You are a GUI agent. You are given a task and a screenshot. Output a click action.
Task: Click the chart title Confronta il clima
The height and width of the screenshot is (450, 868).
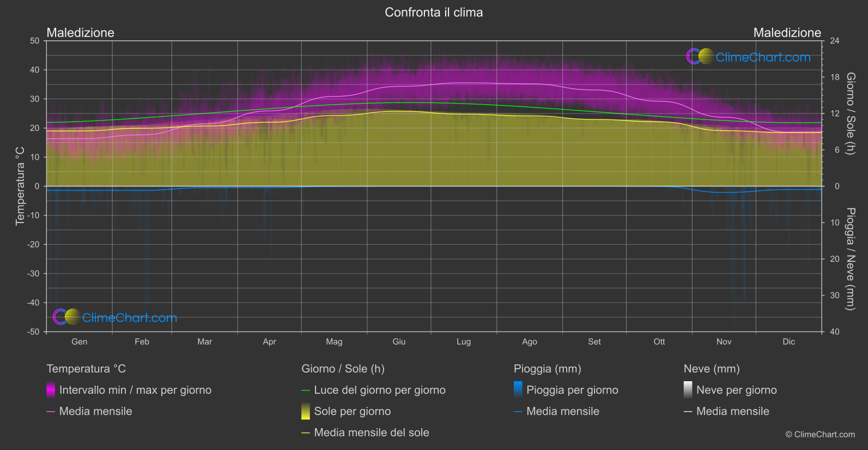tap(434, 12)
